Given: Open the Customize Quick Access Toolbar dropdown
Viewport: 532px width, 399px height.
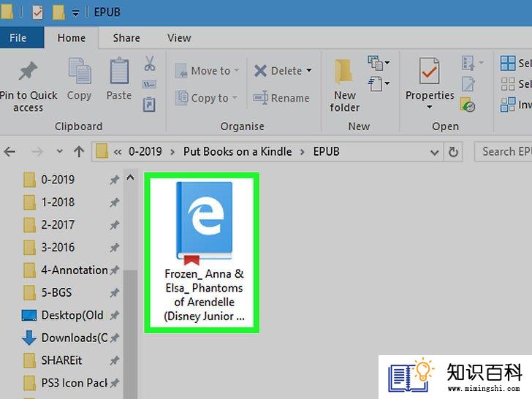Looking at the screenshot, I should (x=76, y=13).
